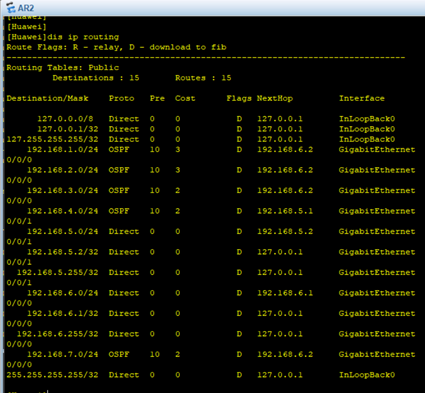
Task: Click cost value 3 in 192.168.2.0/24 row
Action: tap(178, 170)
